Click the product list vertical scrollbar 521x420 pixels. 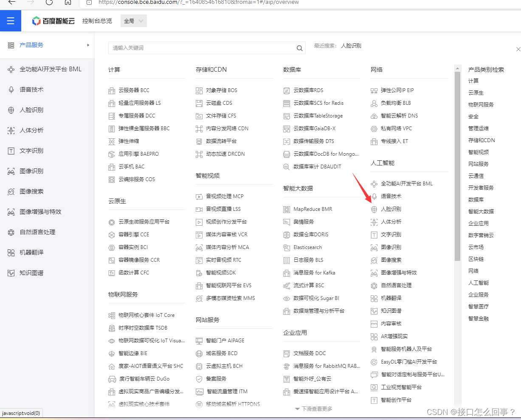pos(457,165)
